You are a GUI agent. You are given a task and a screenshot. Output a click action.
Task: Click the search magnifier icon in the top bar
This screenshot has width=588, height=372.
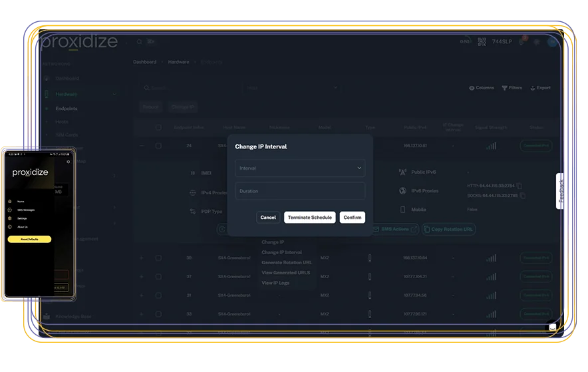pyautogui.click(x=139, y=42)
